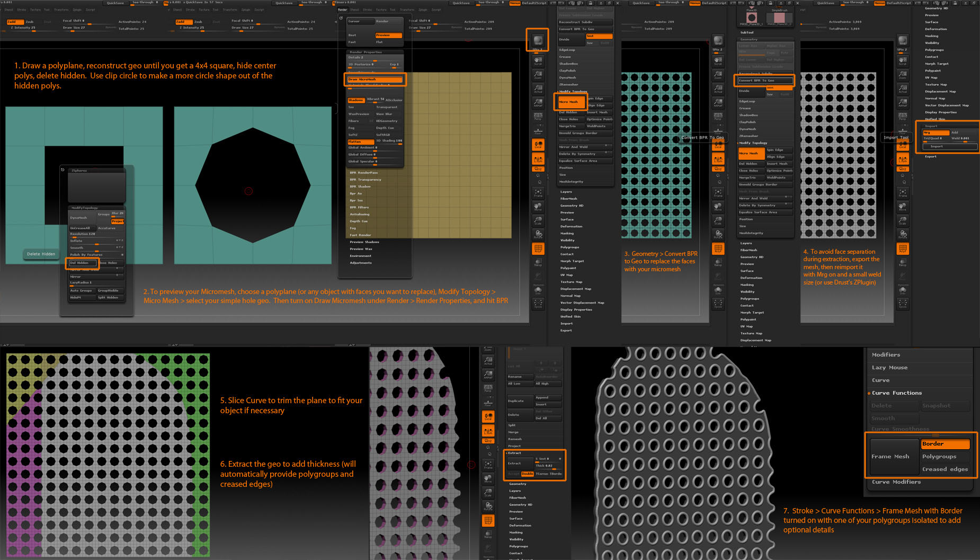980x560 pixels.
Task: Click highlighted Convert BPR To Geo button
Action: coord(765,81)
